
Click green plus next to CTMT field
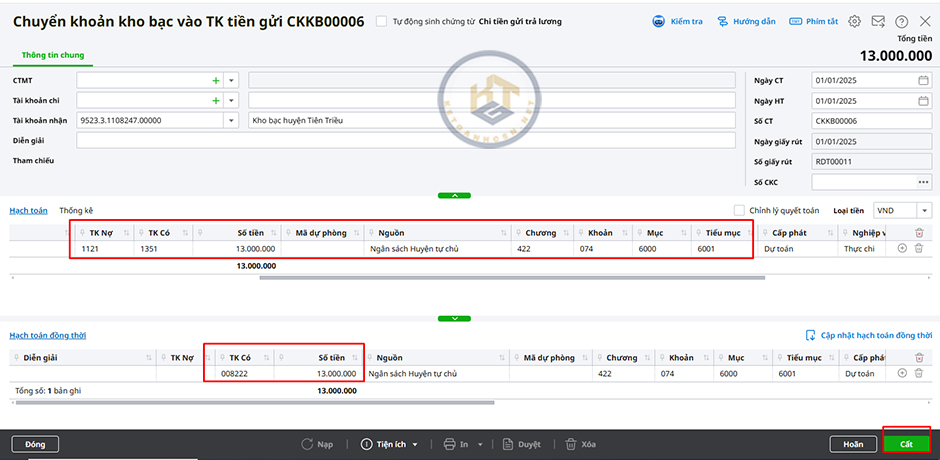click(215, 80)
